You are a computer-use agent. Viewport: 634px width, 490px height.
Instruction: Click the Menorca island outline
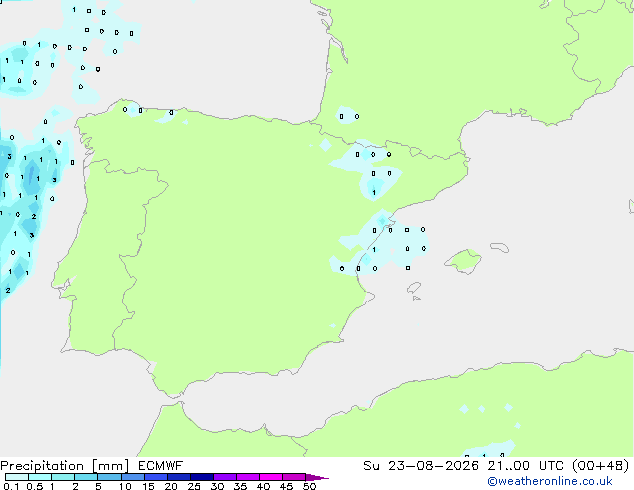coord(499,247)
